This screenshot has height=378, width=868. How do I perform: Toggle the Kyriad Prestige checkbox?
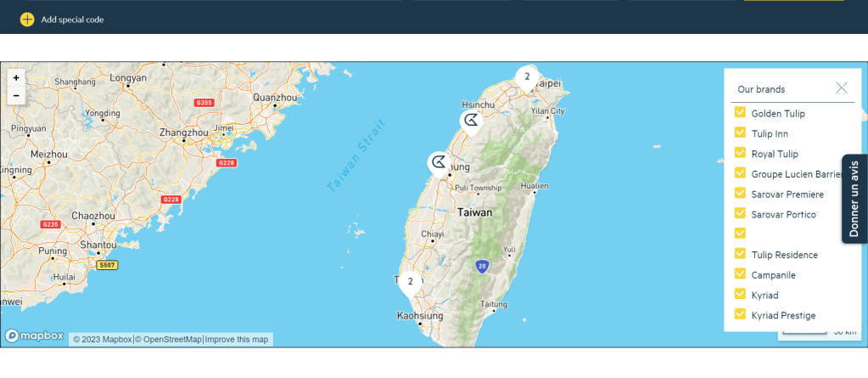click(740, 314)
